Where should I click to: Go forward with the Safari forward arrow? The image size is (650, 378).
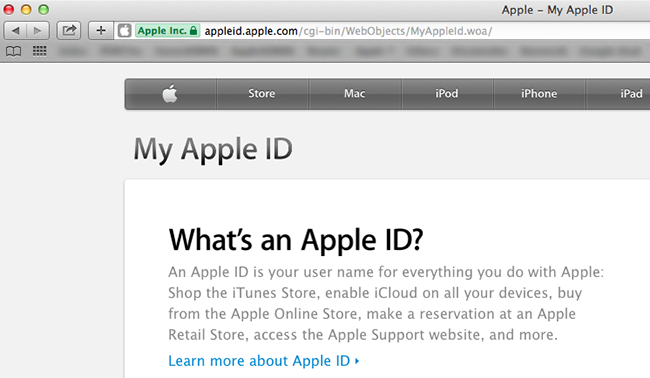38,31
